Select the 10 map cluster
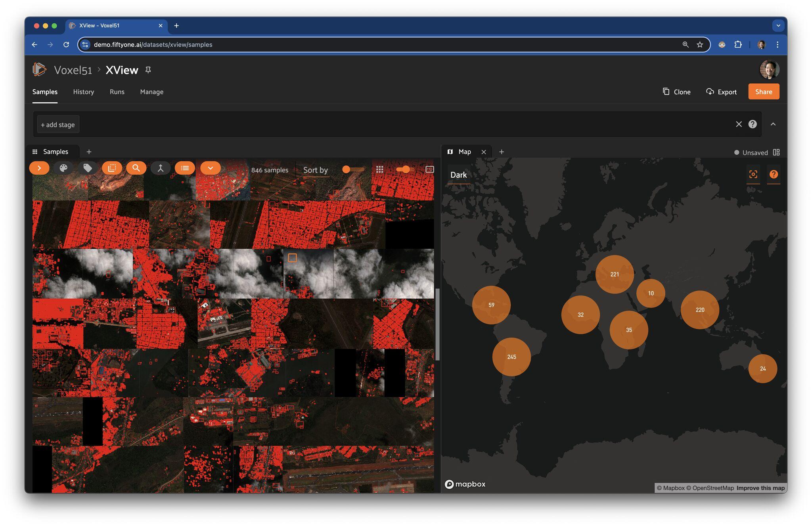The width and height of the screenshot is (812, 526). click(651, 293)
